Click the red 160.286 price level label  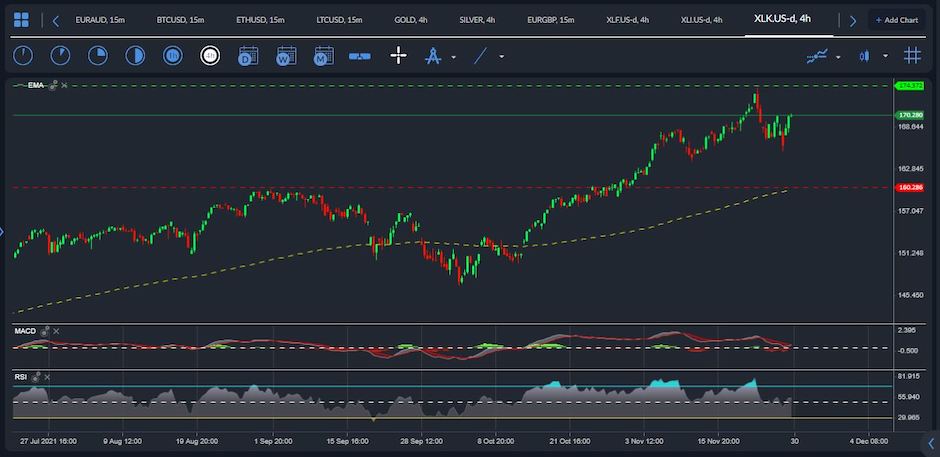909,187
